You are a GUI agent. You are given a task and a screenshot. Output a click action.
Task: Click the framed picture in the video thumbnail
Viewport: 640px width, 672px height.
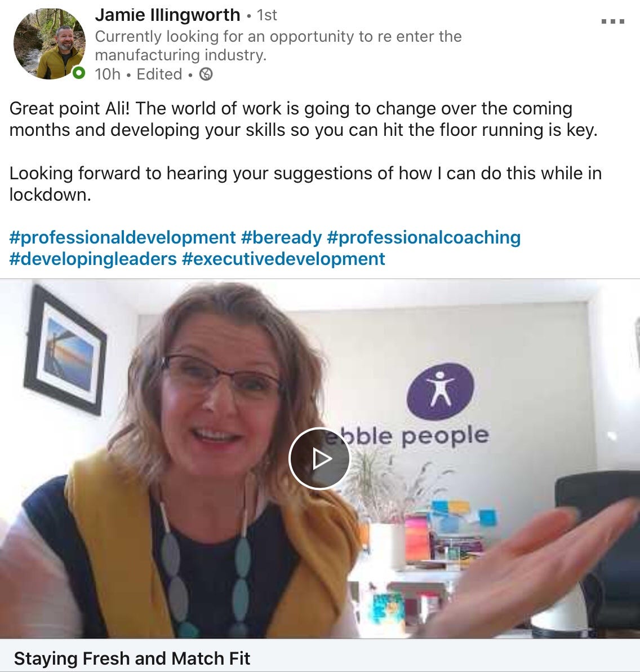point(65,351)
